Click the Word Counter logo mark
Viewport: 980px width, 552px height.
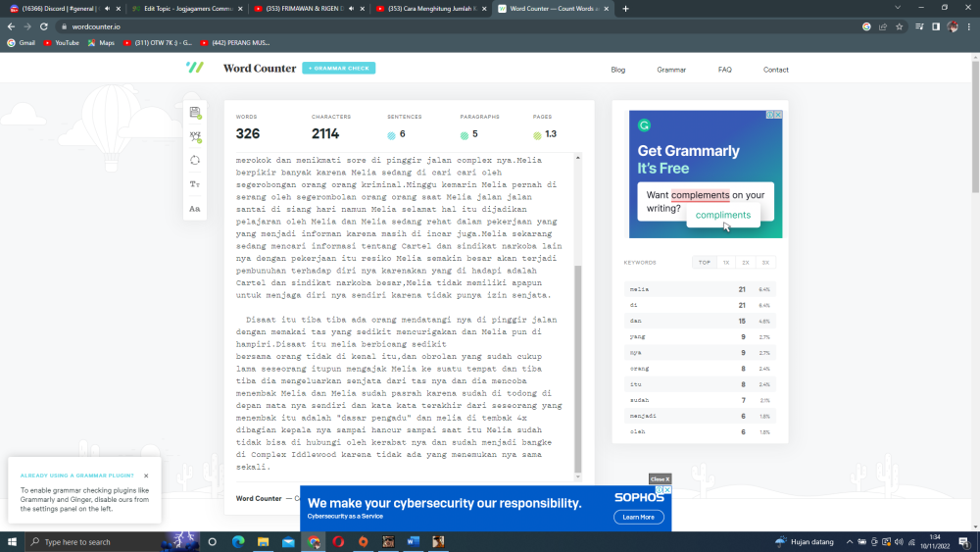pyautogui.click(x=194, y=68)
